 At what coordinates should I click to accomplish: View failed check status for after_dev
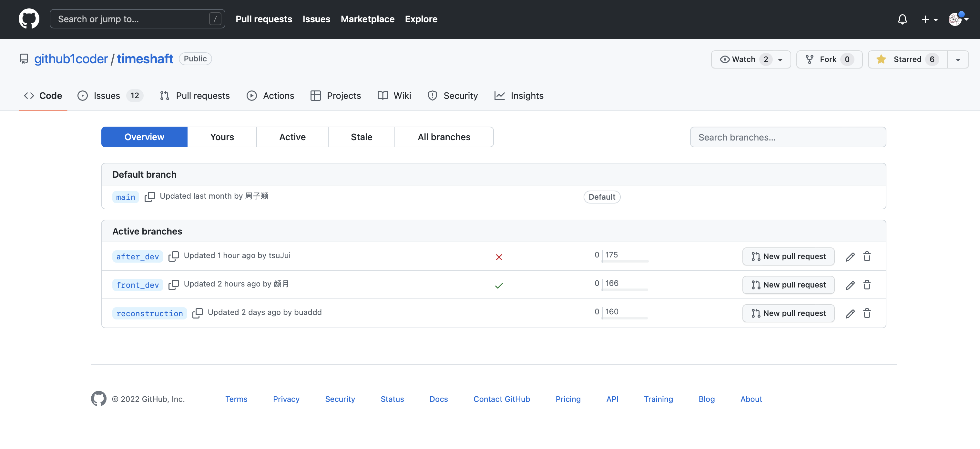(499, 257)
